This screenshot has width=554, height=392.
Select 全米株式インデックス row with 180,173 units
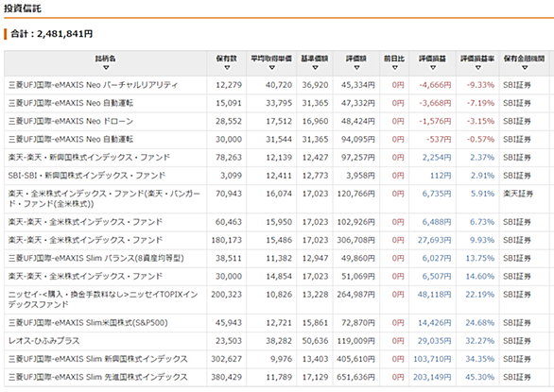(x=85, y=240)
